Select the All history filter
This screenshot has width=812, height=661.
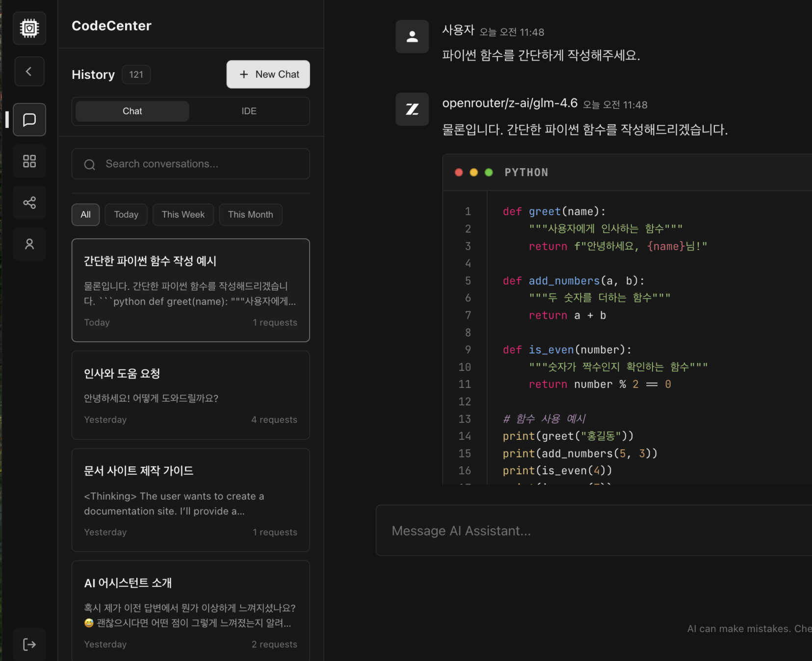[85, 215]
